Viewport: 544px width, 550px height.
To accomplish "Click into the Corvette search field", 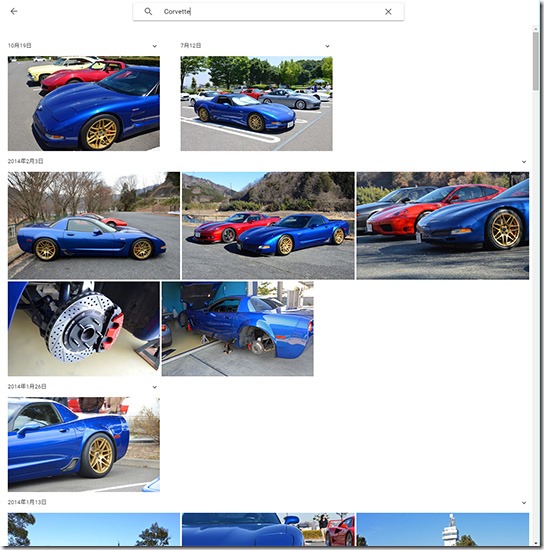I will 268,12.
